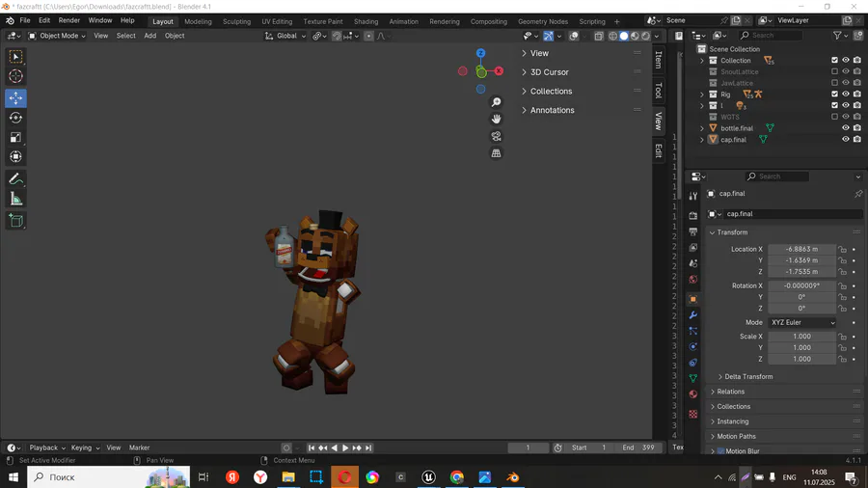Viewport: 868px width, 488px height.
Task: Switch to solid viewport shading
Action: tap(624, 36)
